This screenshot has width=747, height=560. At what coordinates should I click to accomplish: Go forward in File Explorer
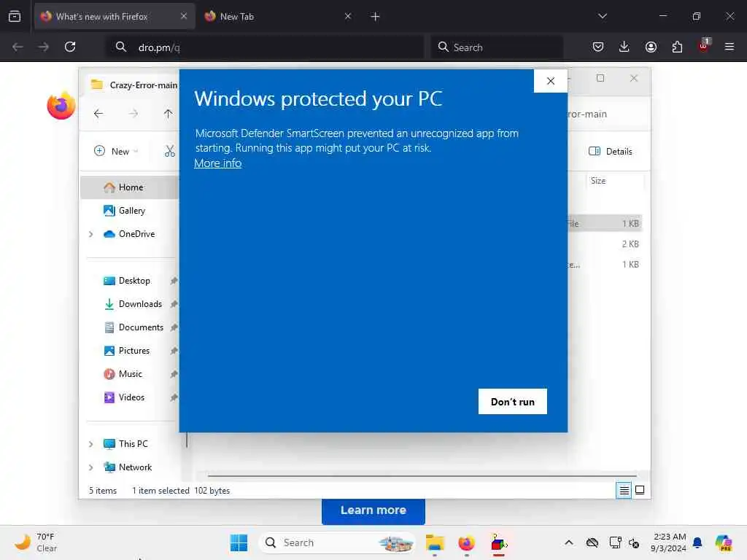(133, 113)
